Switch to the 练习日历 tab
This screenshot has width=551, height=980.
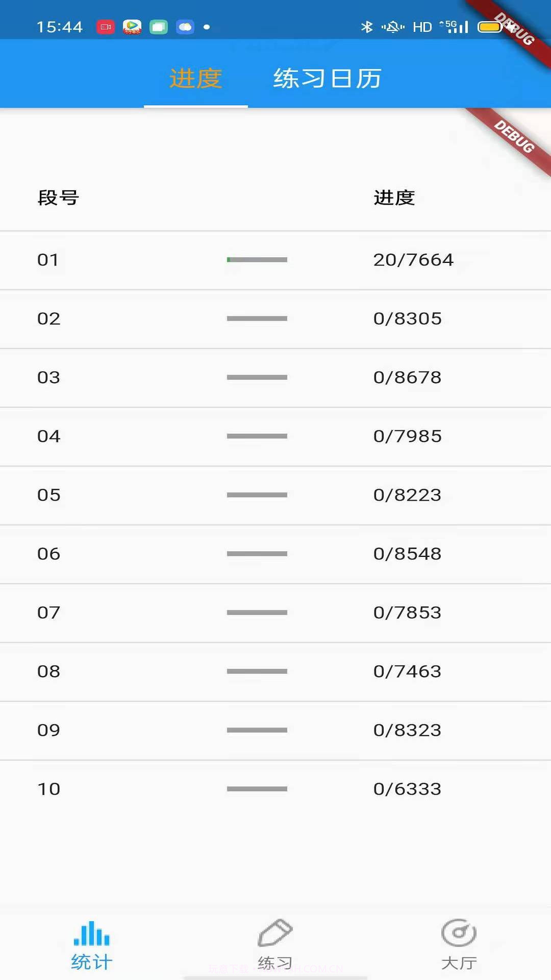coord(327,79)
